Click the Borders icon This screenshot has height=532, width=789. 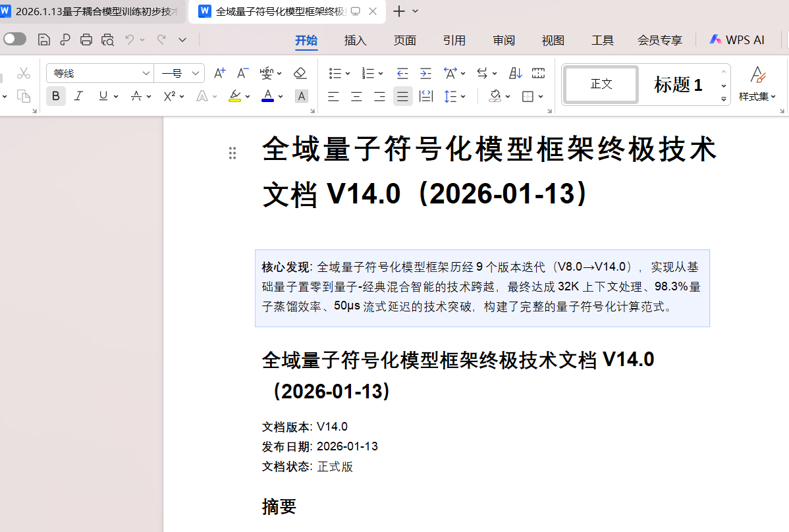528,96
